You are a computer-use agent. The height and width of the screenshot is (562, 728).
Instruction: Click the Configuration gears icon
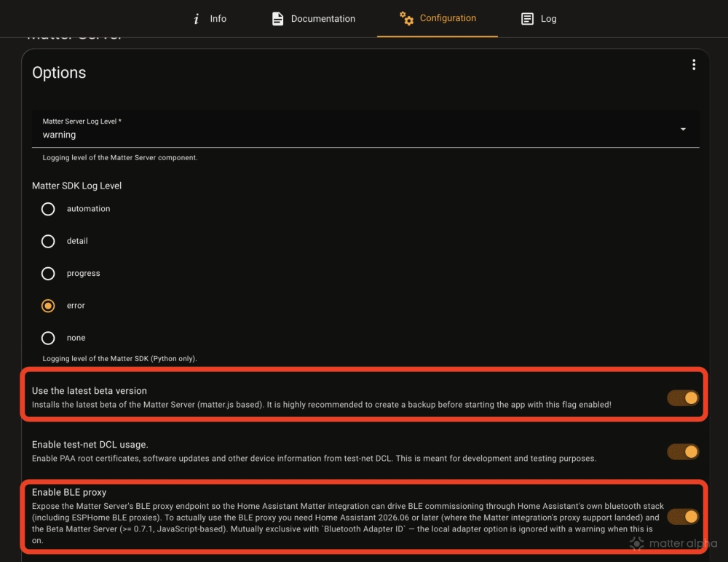coord(406,18)
